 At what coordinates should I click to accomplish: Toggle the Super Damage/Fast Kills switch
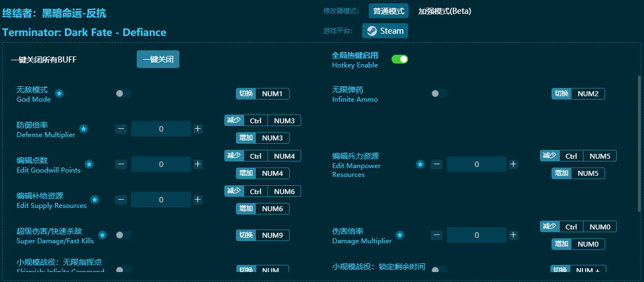[x=123, y=235]
